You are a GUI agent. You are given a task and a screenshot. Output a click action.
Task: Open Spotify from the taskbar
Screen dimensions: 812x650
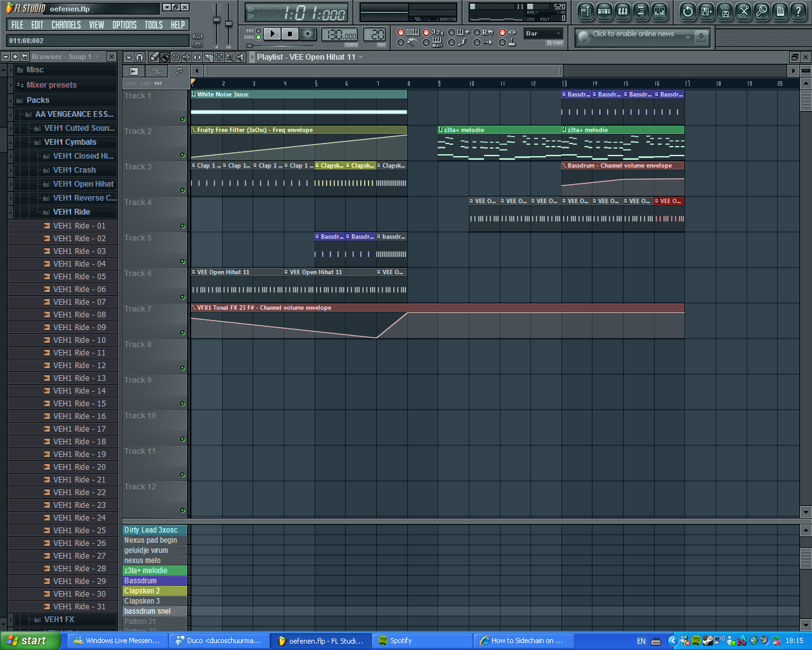422,640
